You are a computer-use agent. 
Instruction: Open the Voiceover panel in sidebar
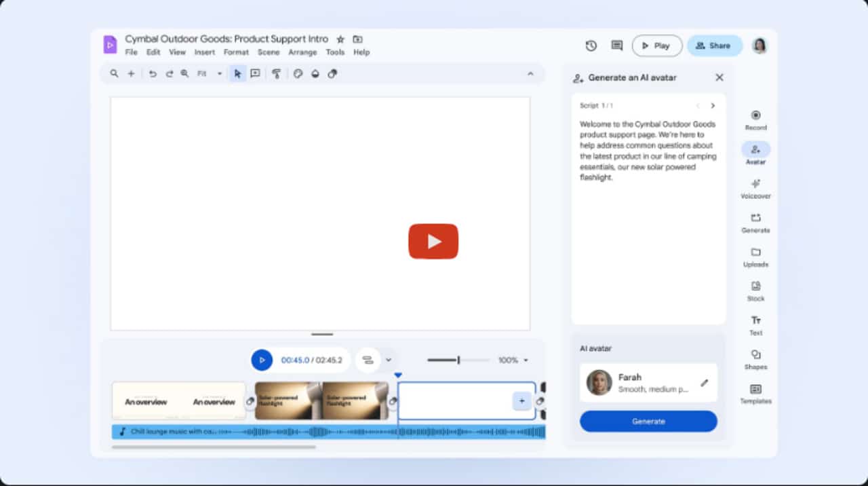tap(756, 189)
